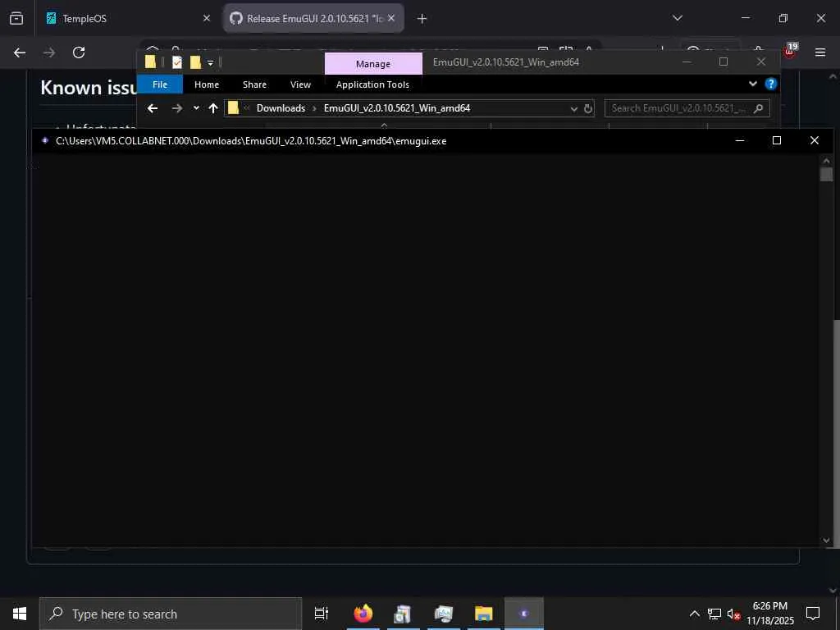Open the address bar history dropdown
This screenshot has width=840, height=630.
[x=573, y=109]
